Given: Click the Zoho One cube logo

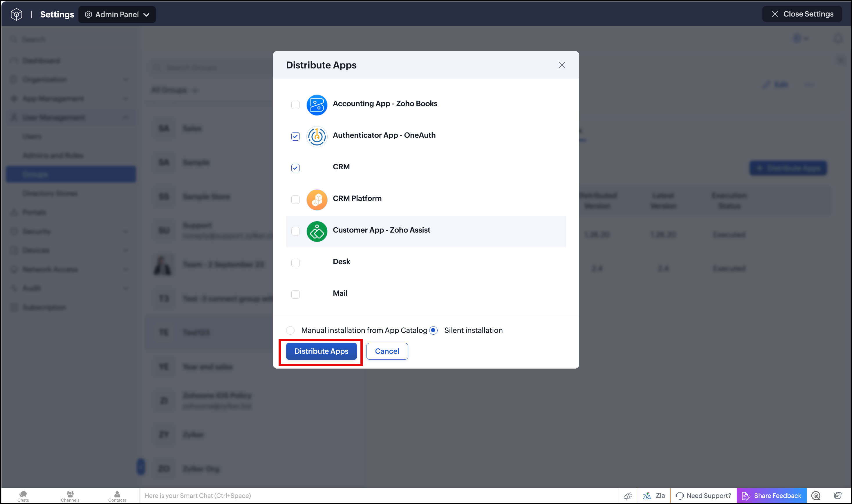Looking at the screenshot, I should (x=16, y=14).
